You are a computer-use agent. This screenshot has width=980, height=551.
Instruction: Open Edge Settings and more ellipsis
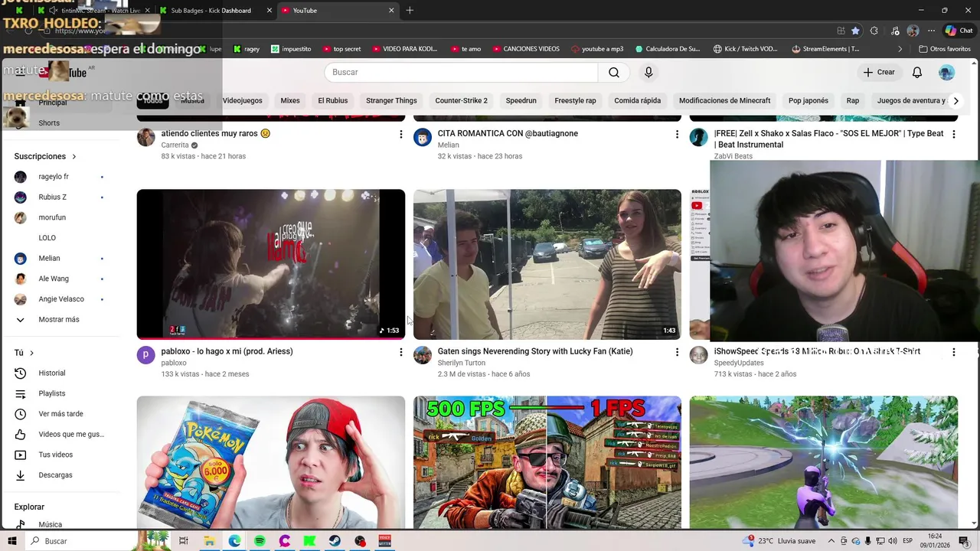click(x=932, y=31)
